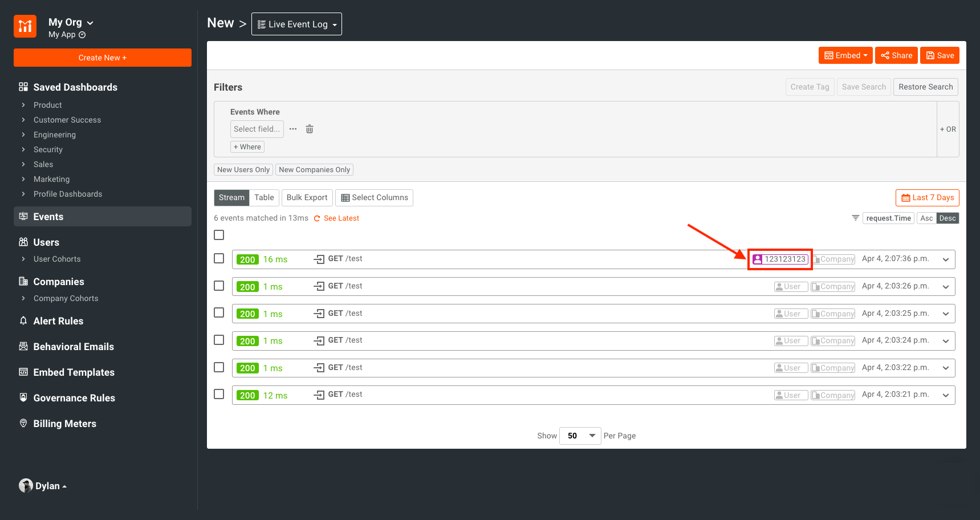Click the Moesif logo icon
980x520 pixels.
(25, 26)
